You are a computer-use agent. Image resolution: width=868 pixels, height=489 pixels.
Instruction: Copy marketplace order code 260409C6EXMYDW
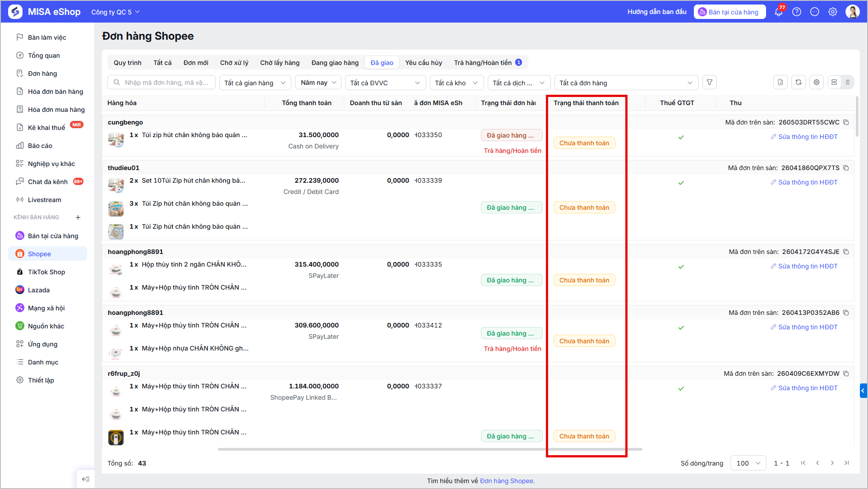click(x=846, y=374)
